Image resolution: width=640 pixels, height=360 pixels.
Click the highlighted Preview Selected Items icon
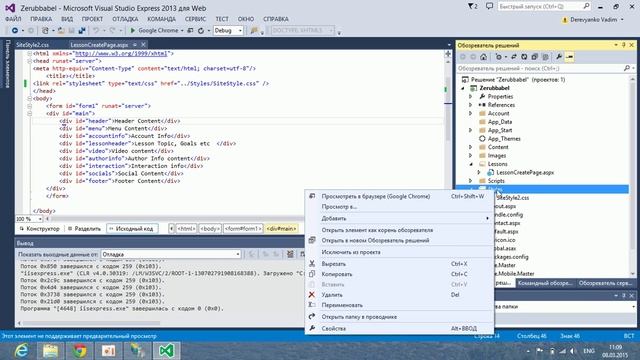(570, 57)
